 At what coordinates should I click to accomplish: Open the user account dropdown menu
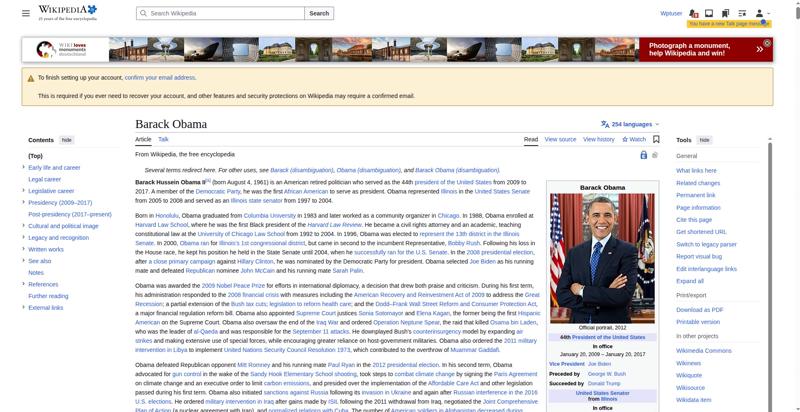(x=762, y=13)
